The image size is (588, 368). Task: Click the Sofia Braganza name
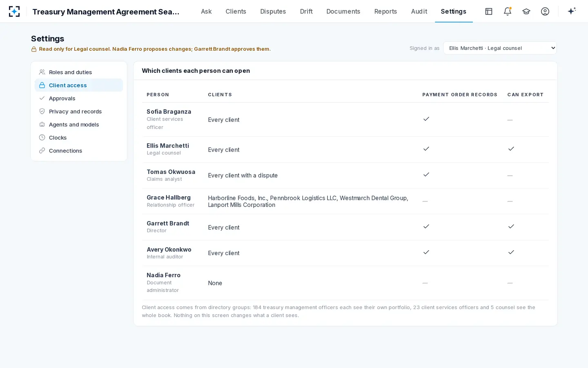click(x=169, y=112)
